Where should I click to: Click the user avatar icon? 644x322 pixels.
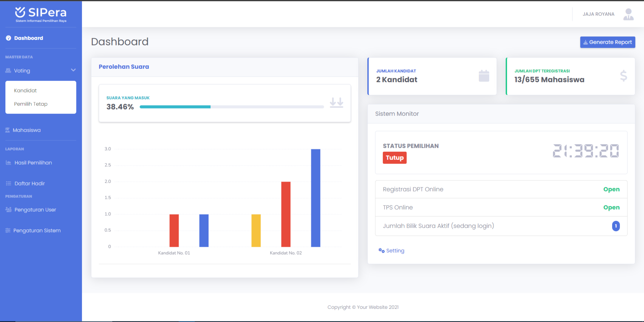coord(628,14)
